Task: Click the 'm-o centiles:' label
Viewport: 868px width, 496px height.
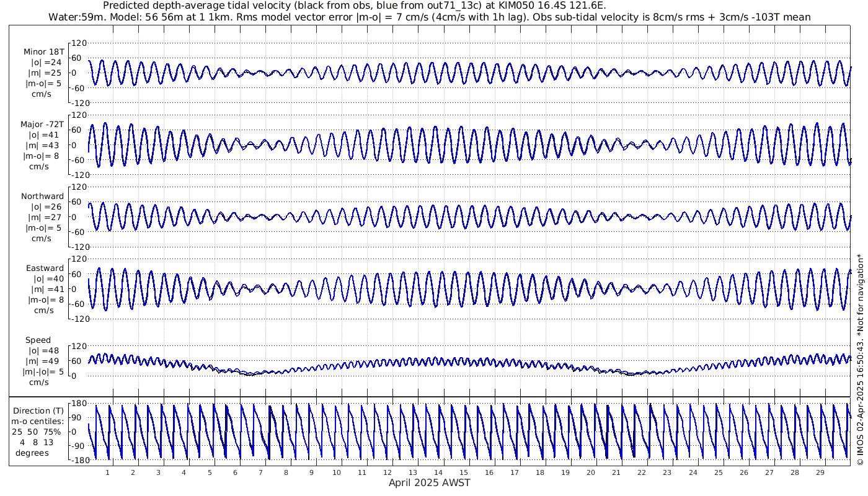Action: coord(38,422)
